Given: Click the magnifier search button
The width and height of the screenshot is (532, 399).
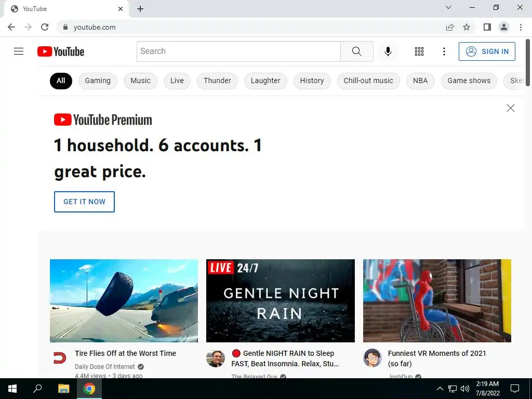Looking at the screenshot, I should tap(356, 51).
